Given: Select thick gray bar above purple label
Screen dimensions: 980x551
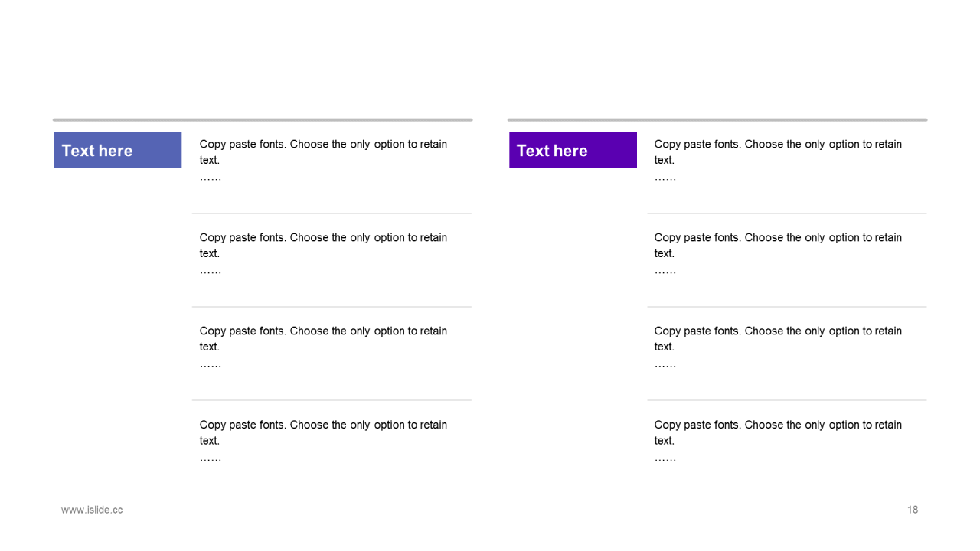Looking at the screenshot, I should (x=717, y=119).
